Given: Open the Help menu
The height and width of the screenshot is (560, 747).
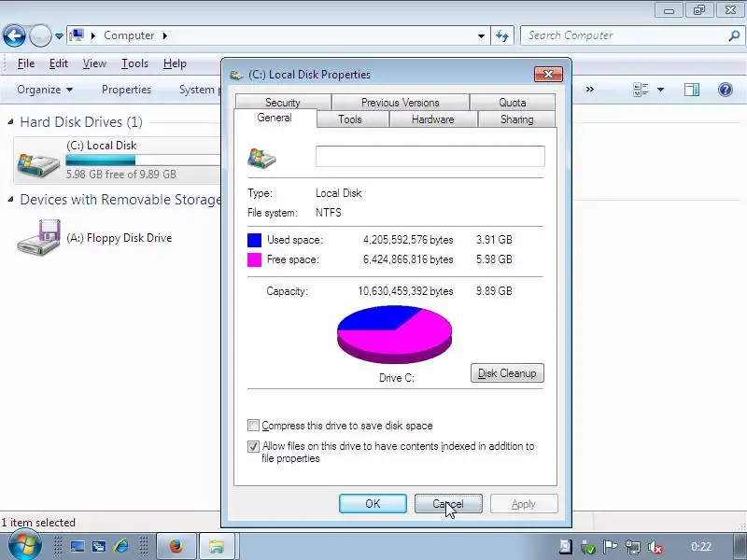Looking at the screenshot, I should click(175, 63).
